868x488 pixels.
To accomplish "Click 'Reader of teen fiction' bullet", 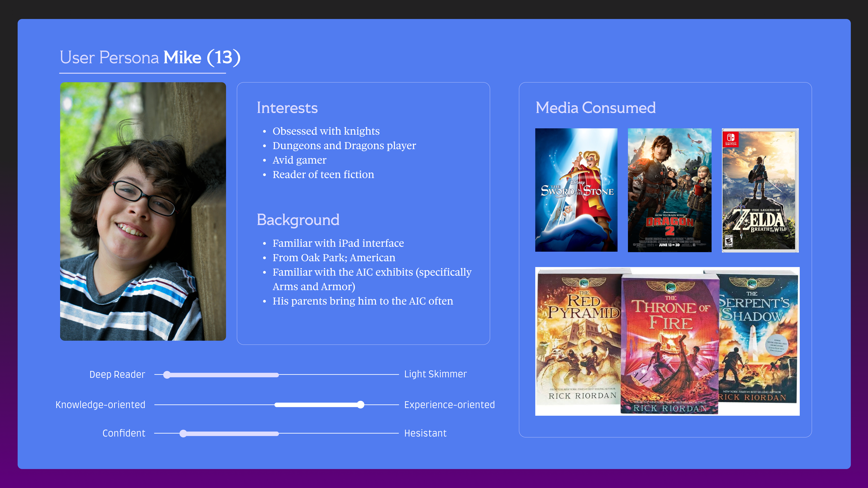I will [x=323, y=174].
